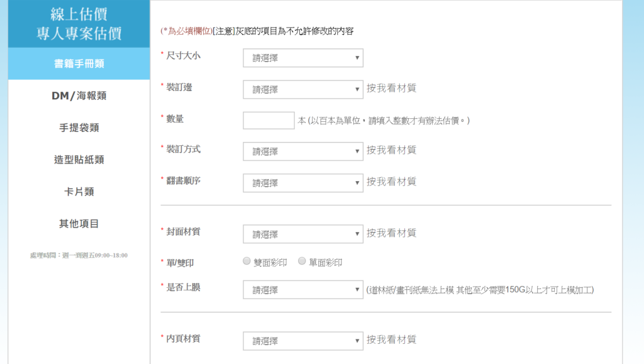Open the 是否上膜 dropdown
This screenshot has height=364, width=644.
(x=303, y=289)
